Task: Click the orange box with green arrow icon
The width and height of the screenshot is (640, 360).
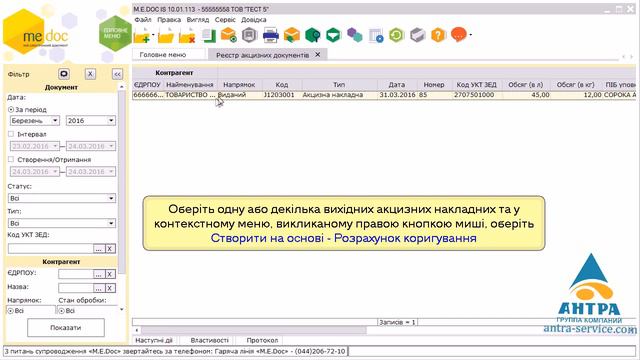Action: (x=292, y=35)
